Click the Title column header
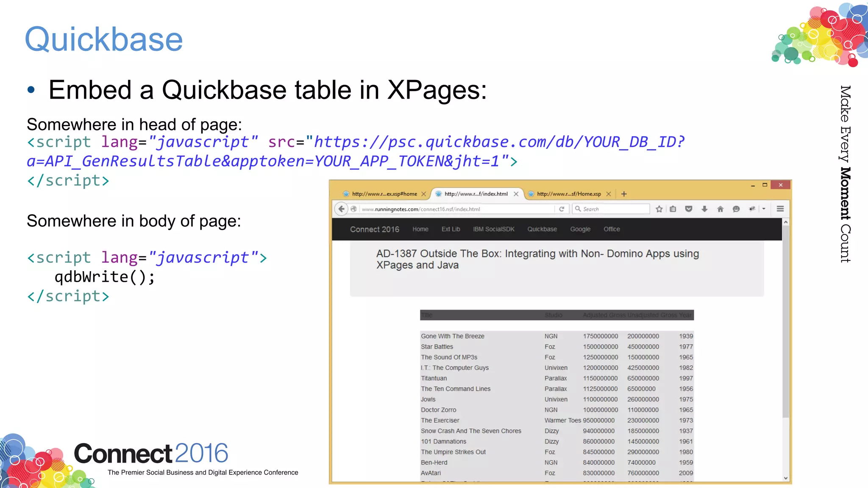This screenshot has height=488, width=868. click(x=427, y=315)
